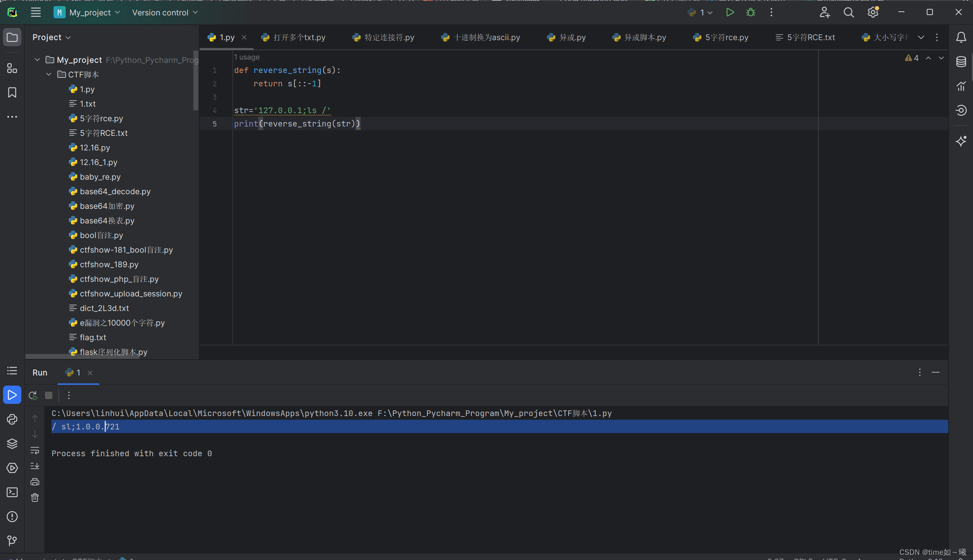Open IDE settings gear

[x=873, y=13]
